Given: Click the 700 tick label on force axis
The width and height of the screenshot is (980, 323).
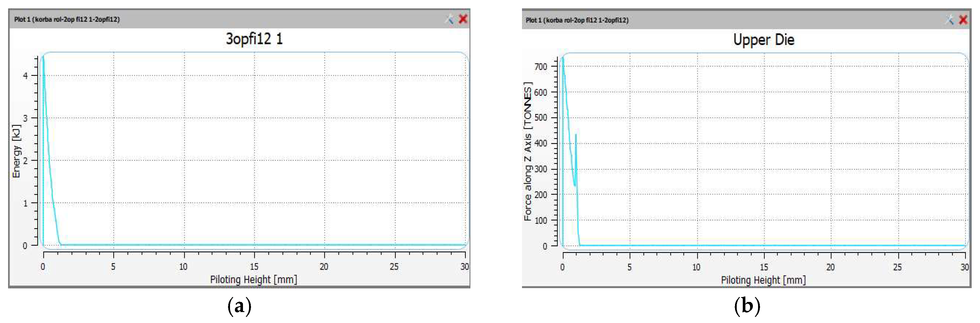Looking at the screenshot, I should 541,67.
